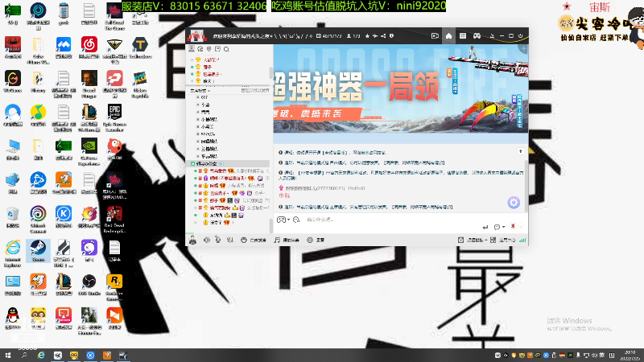Click the taskbar search icon
Viewport: 644px width, 362px height.
(x=24, y=356)
